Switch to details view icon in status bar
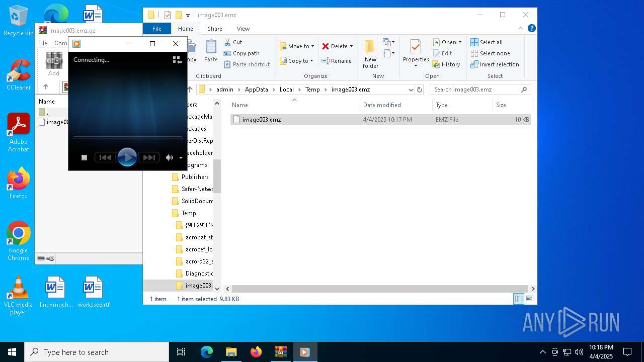 519,299
